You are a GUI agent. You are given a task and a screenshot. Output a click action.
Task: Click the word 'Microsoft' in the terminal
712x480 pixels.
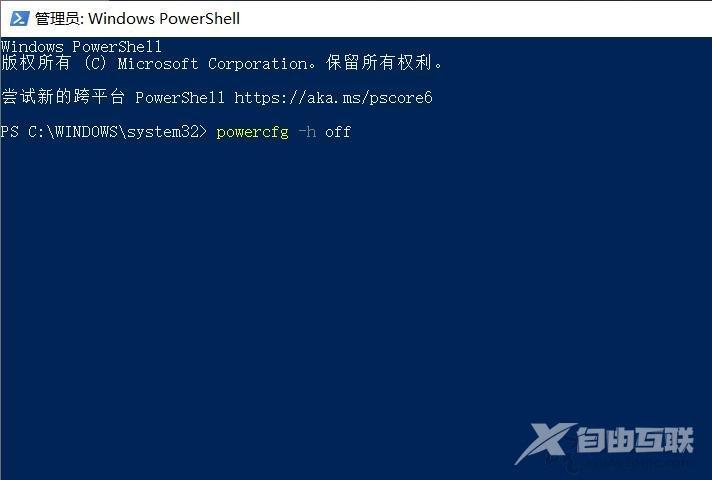158,64
